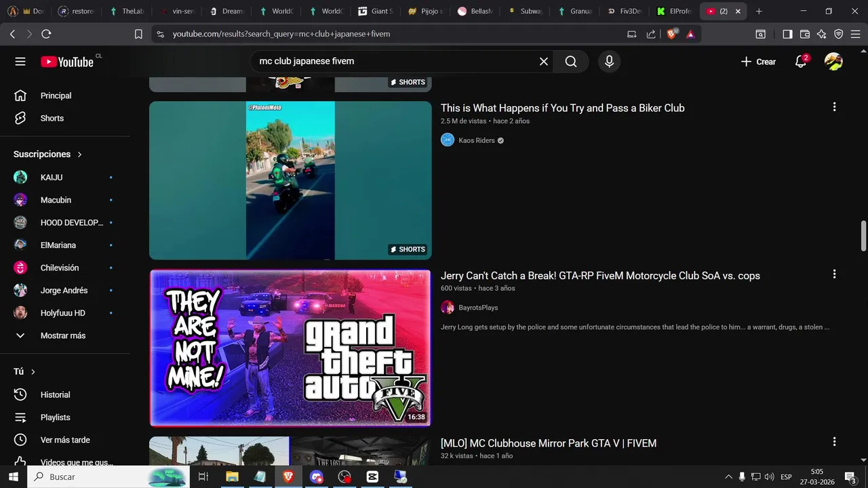Open the Brave VPN shield icon
The height and width of the screenshot is (488, 868).
(839, 34)
